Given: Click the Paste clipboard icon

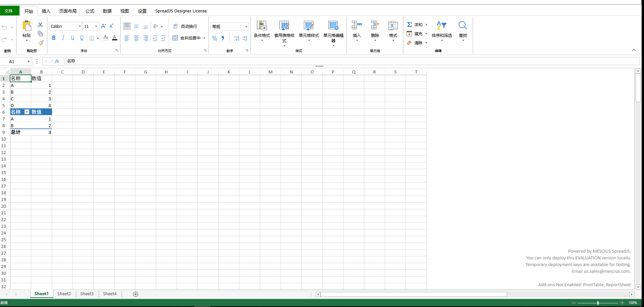Looking at the screenshot, I should pos(27,26).
